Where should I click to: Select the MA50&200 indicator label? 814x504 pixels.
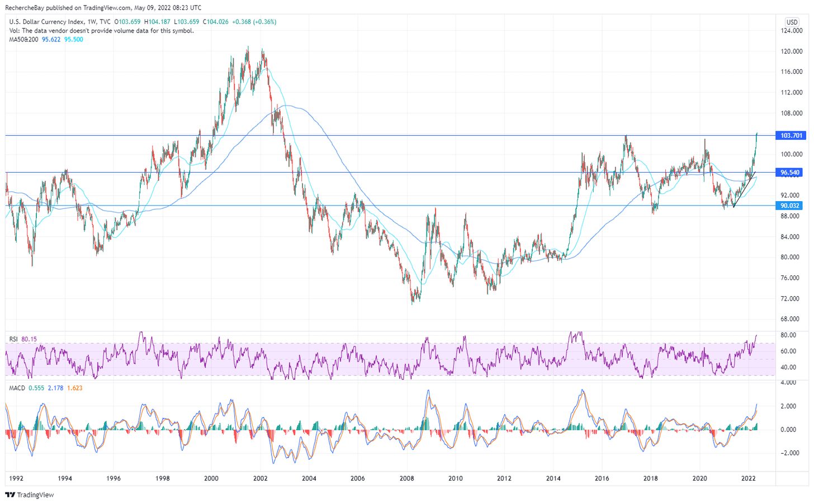click(23, 40)
